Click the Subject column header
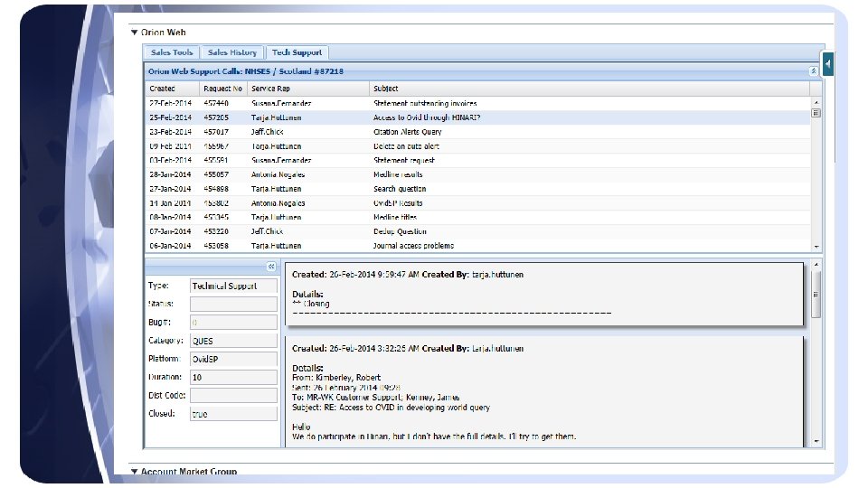Image resolution: width=868 pixels, height=488 pixels. [x=385, y=89]
